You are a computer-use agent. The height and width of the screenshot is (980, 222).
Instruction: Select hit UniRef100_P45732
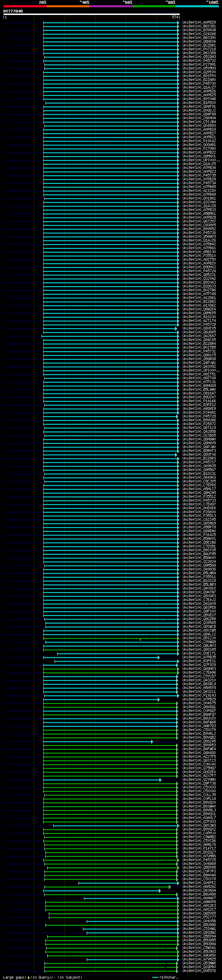199,60
